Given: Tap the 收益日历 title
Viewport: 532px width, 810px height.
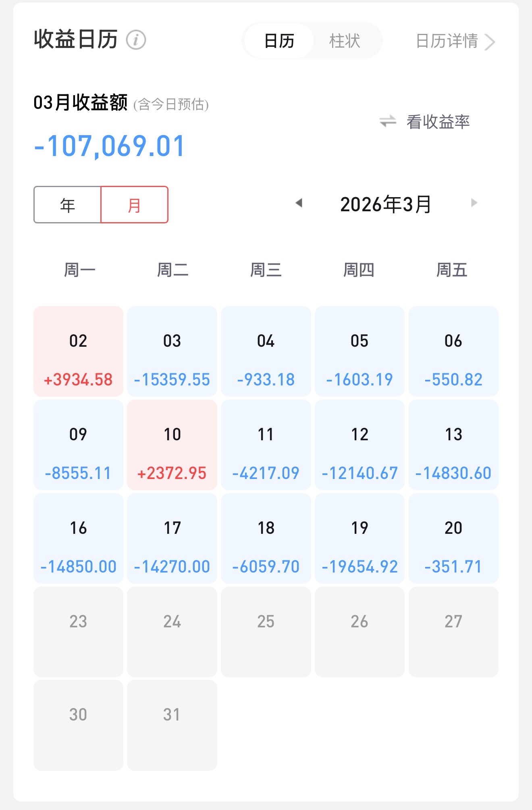Looking at the screenshot, I should 76,40.
